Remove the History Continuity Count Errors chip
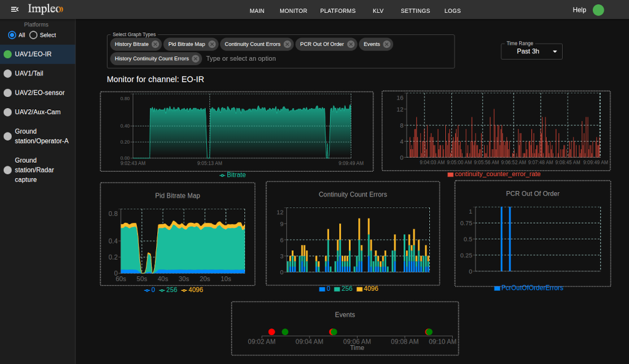 click(195, 58)
